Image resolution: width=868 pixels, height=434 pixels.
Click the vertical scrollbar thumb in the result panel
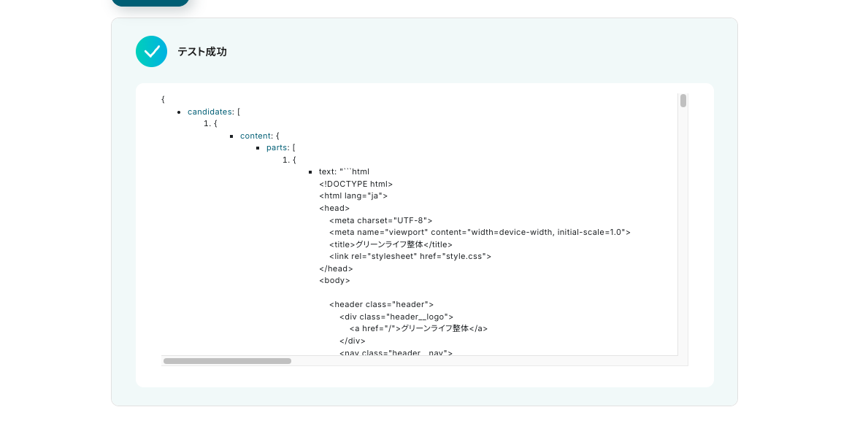point(683,101)
